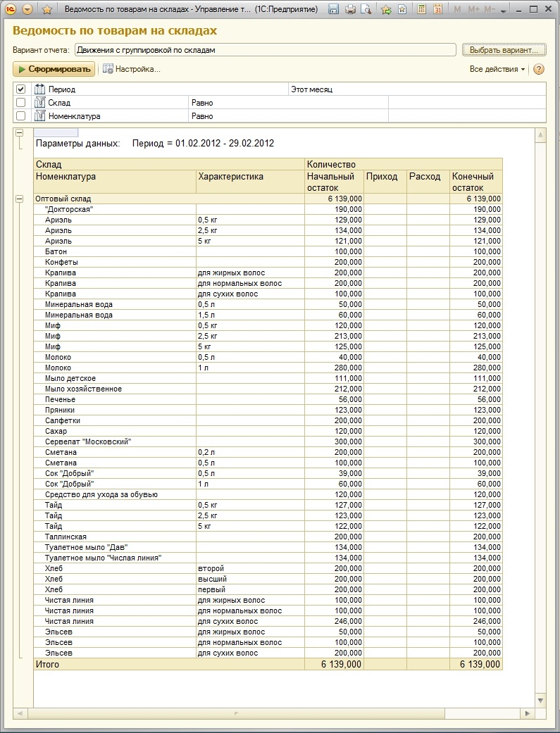This screenshot has width=560, height=733.
Task: Select the Салфетки item
Action: (62, 421)
